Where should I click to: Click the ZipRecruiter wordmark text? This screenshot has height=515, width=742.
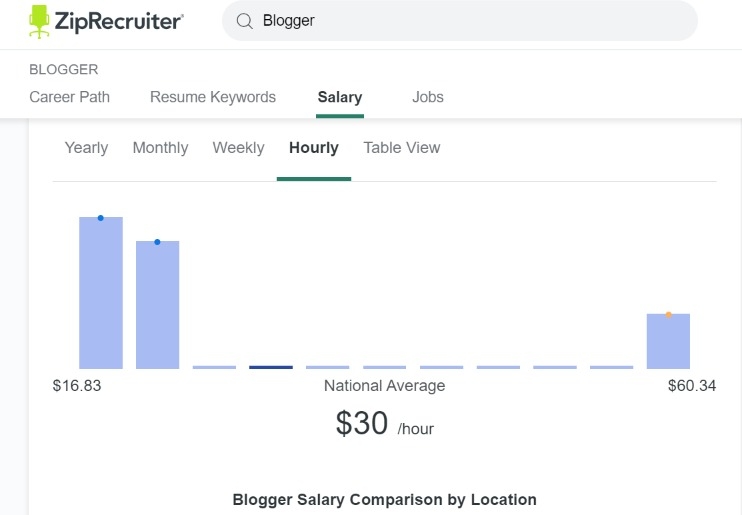pyautogui.click(x=121, y=21)
